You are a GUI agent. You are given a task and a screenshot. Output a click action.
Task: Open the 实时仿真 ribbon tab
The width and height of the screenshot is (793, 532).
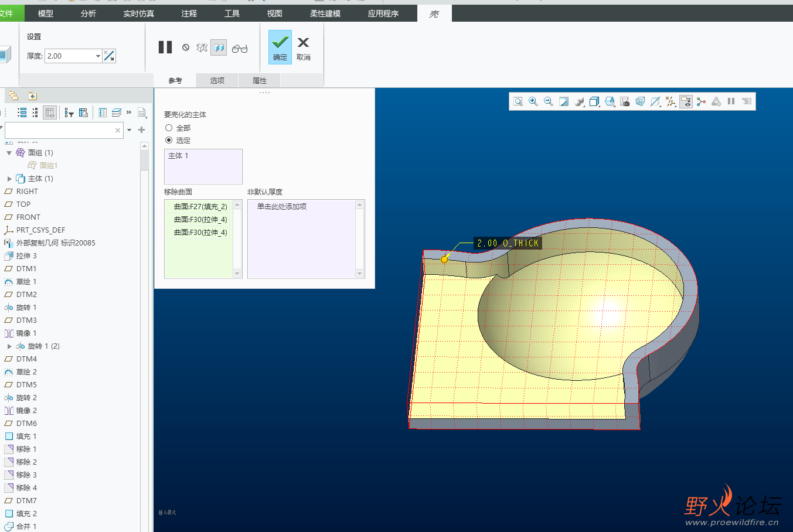[x=139, y=13]
